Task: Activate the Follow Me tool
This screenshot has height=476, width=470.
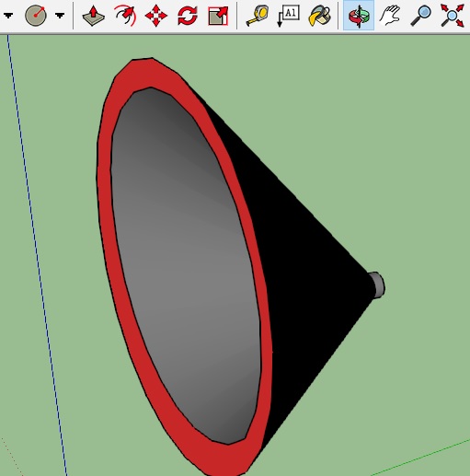Action: pos(125,16)
